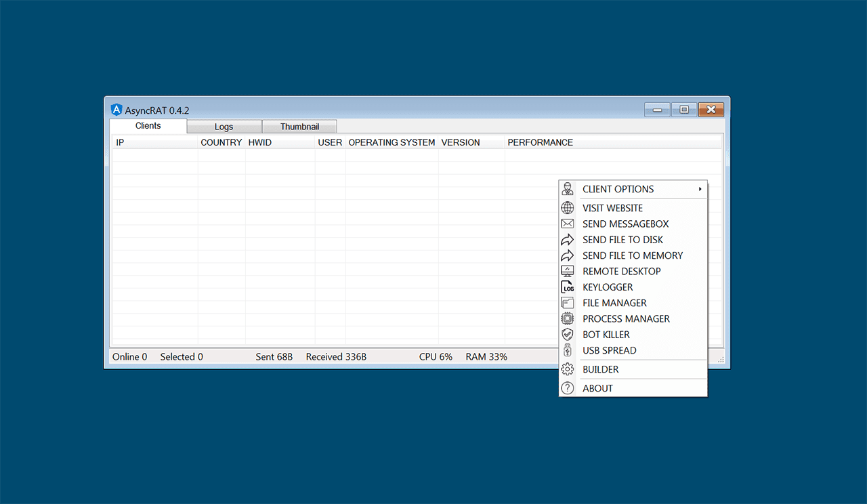This screenshot has width=867, height=504.
Task: Click the "RAM 33%" status indicator
Action: click(486, 357)
